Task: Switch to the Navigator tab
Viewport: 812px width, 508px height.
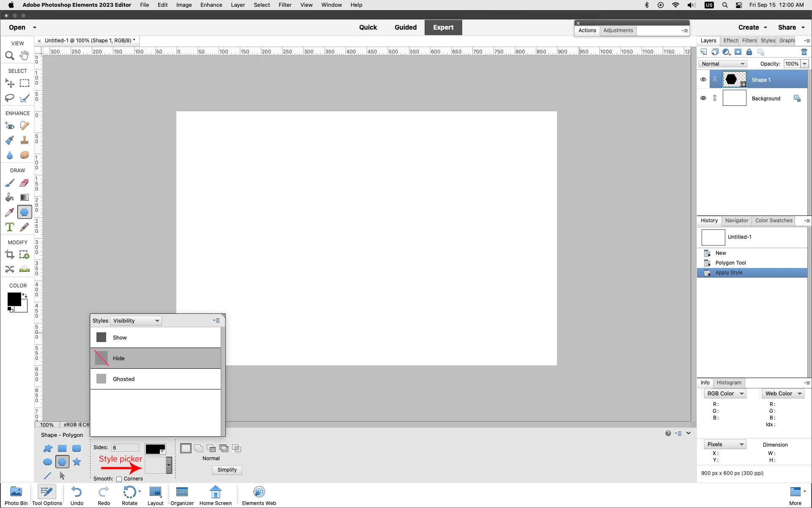Action: pyautogui.click(x=736, y=221)
